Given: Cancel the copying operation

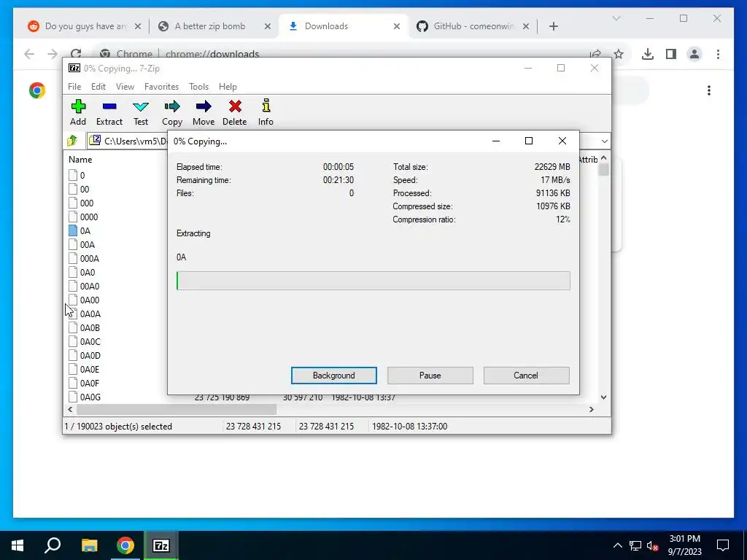Looking at the screenshot, I should [x=526, y=376].
